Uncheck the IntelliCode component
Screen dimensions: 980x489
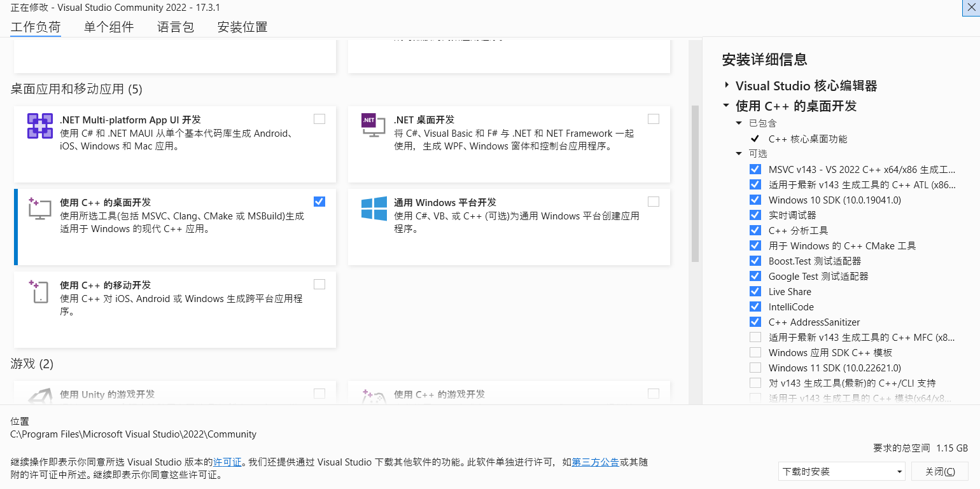pos(755,306)
